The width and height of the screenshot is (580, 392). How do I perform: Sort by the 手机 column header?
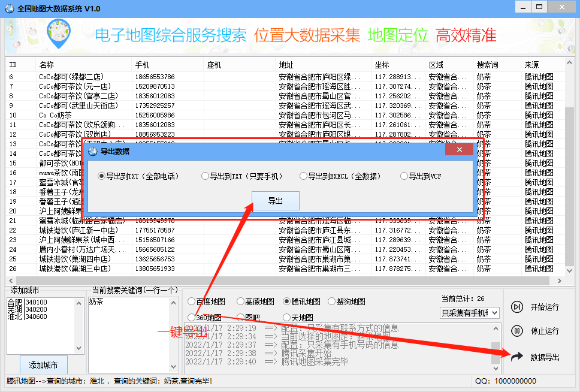[x=168, y=65]
